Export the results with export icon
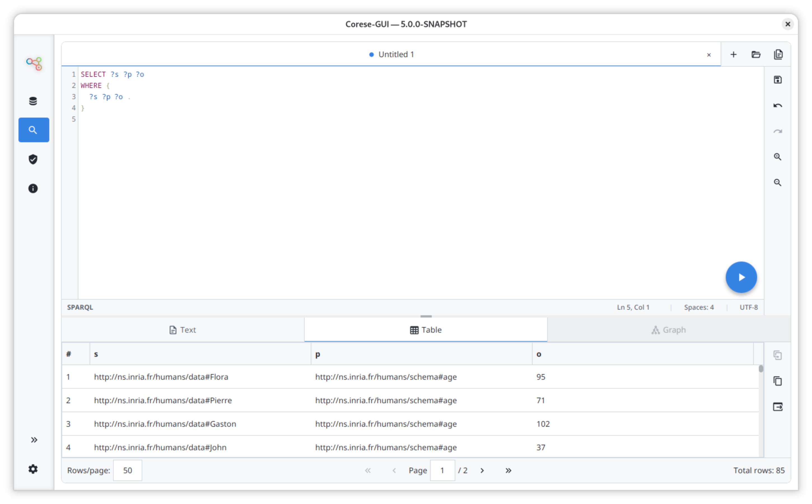 (x=777, y=407)
